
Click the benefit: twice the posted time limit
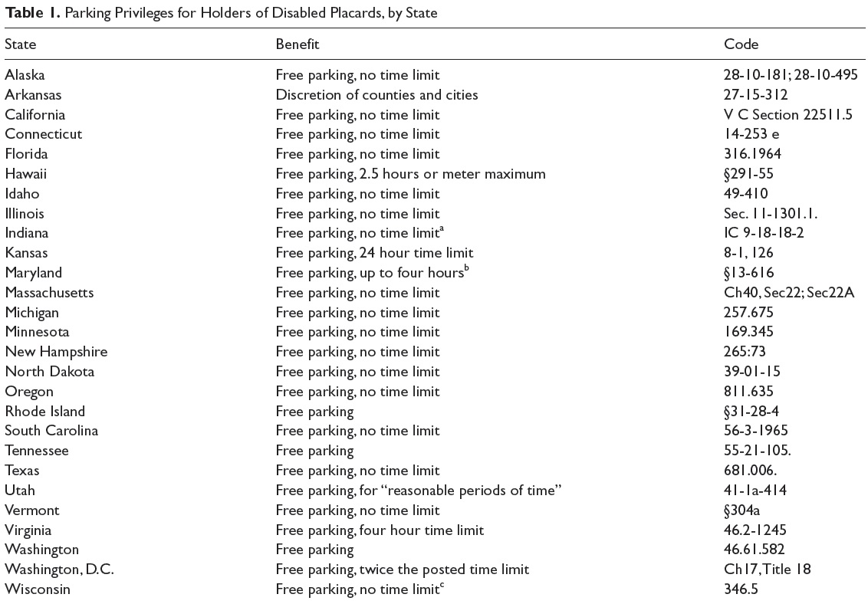pyautogui.click(x=403, y=570)
